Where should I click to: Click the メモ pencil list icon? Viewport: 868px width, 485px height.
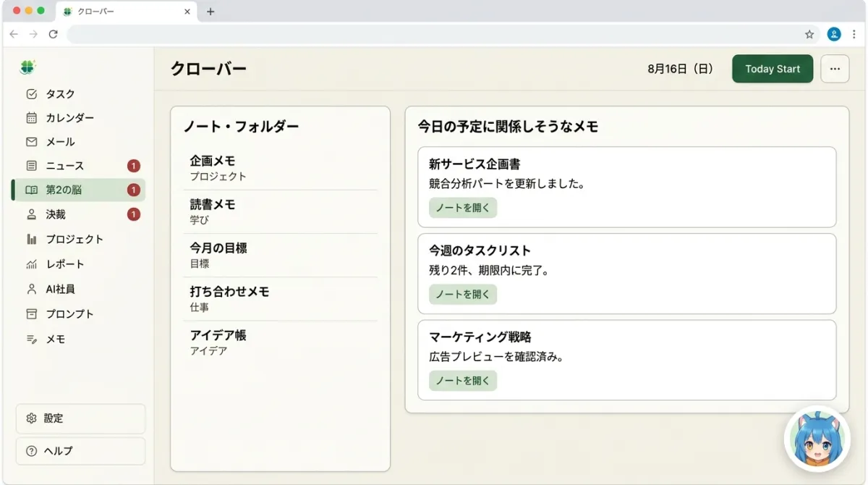[x=31, y=339]
